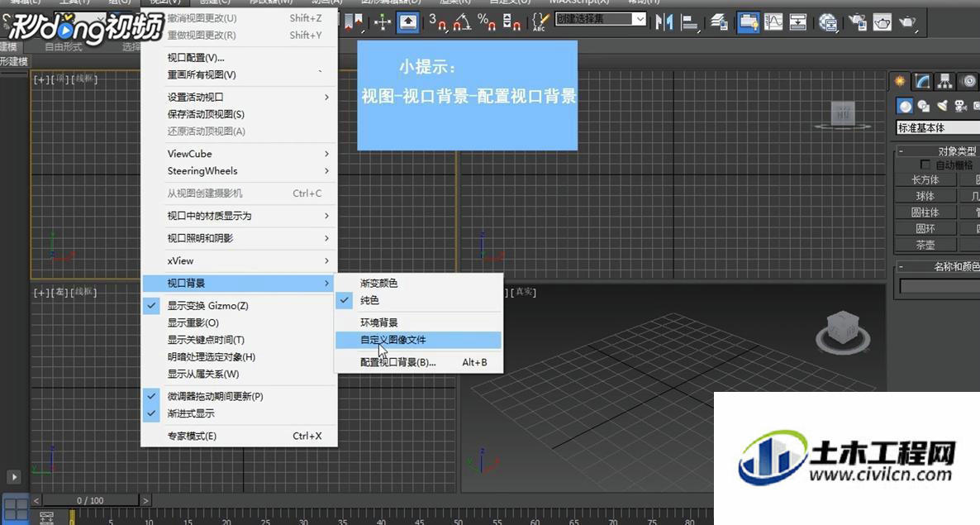
Task: Toggle the Ribbon display icon
Action: tap(748, 22)
